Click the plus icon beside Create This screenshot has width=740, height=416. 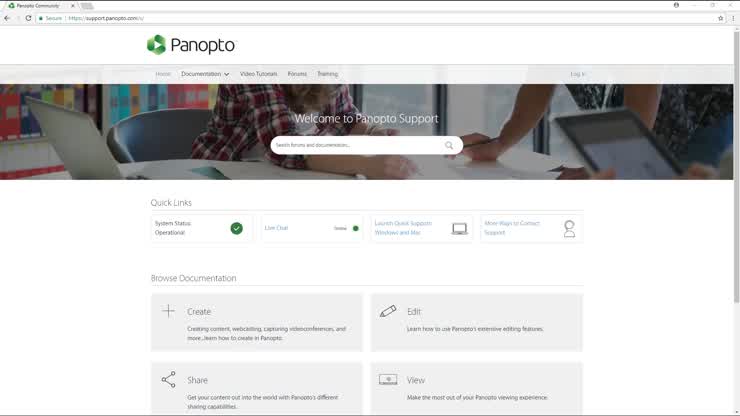pyautogui.click(x=168, y=311)
